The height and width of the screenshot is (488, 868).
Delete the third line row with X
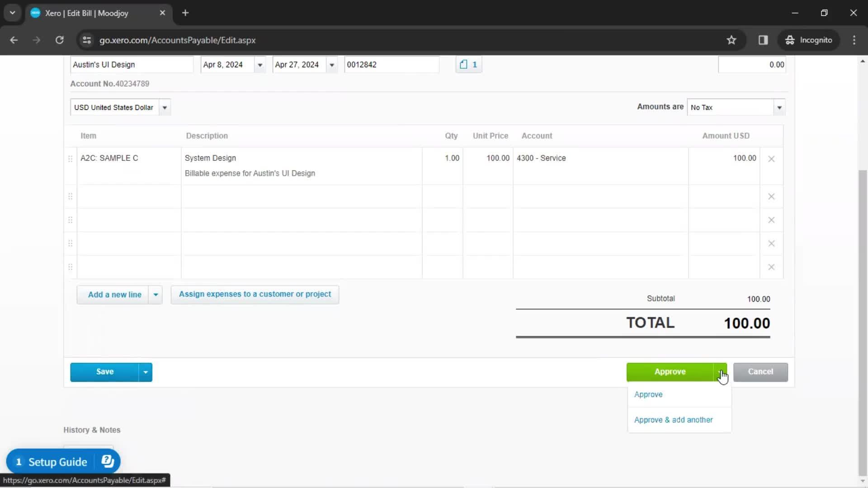pos(771,220)
